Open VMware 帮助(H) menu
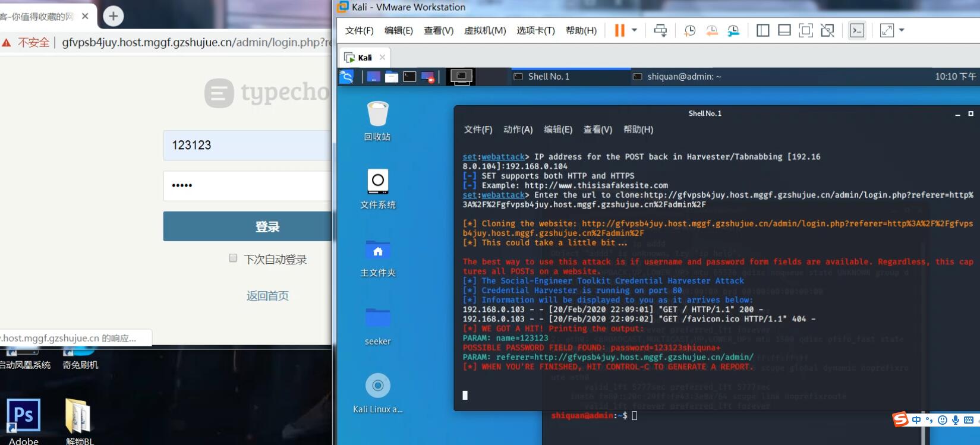Screen dimensions: 980x445 point(581,30)
